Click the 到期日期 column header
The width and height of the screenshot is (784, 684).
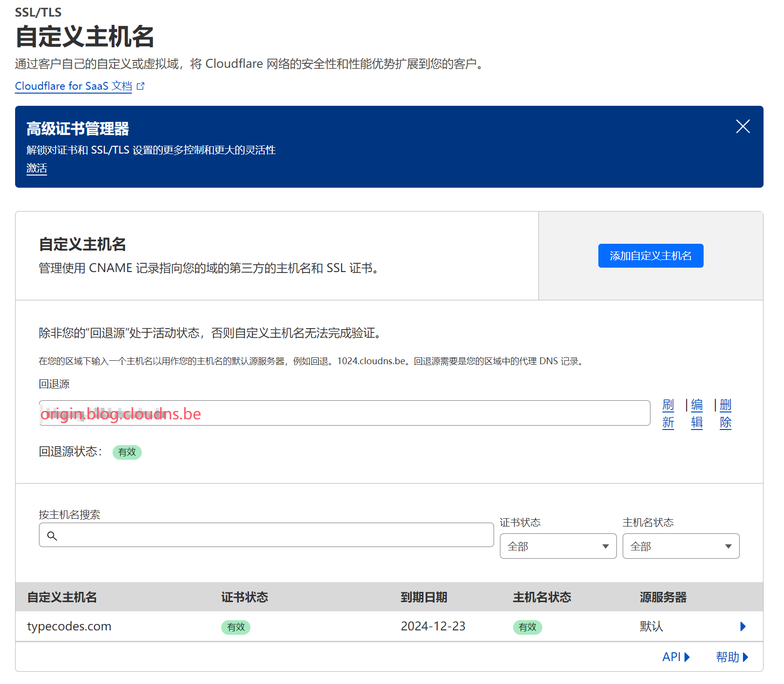424,597
